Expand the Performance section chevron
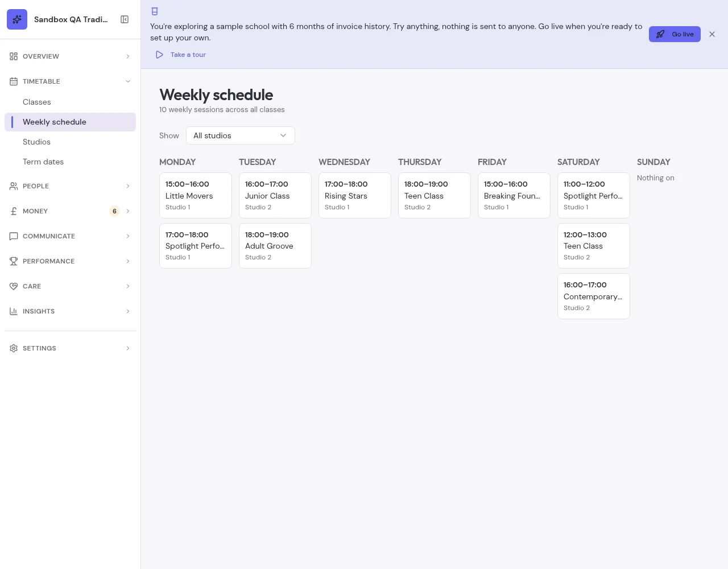 coord(128,261)
